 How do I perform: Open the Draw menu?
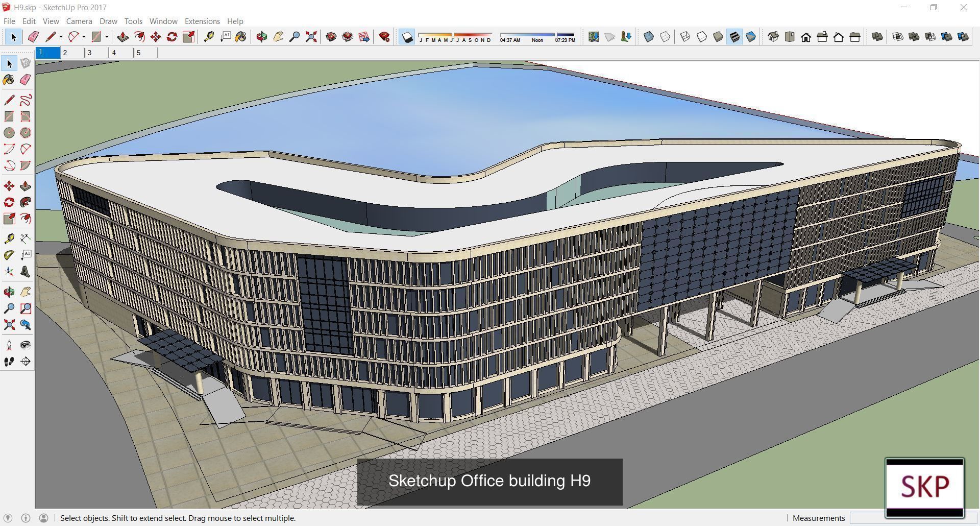[108, 21]
